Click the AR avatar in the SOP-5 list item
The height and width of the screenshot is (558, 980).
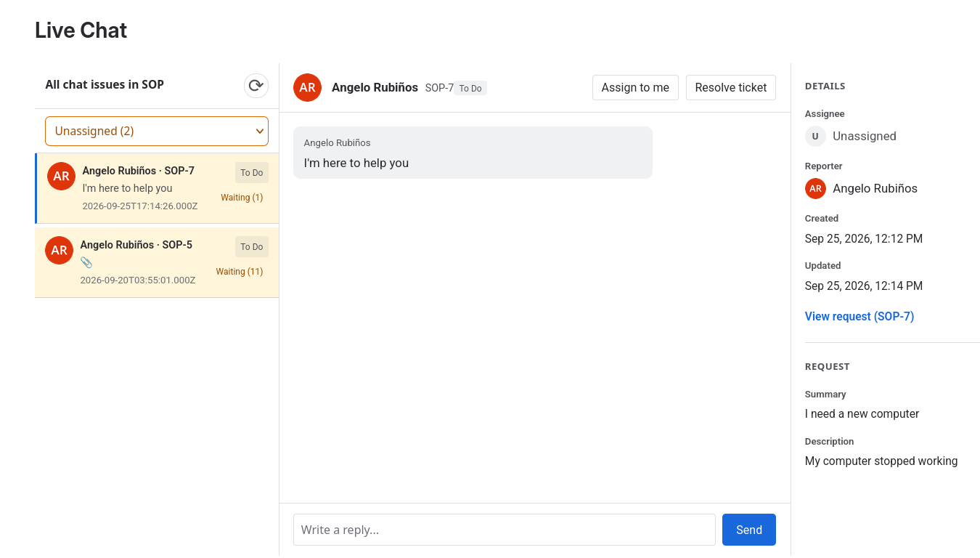[x=59, y=250]
